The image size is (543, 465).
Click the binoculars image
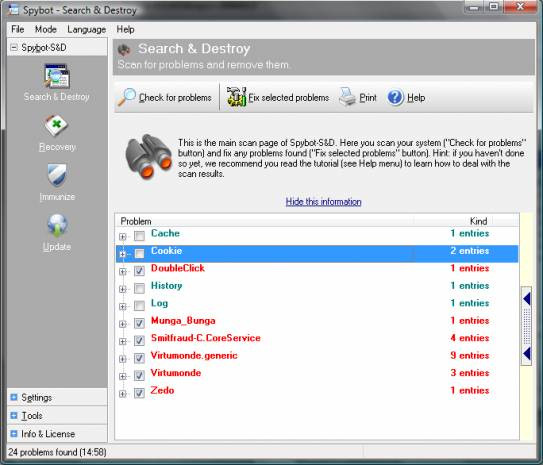pyautogui.click(x=149, y=158)
